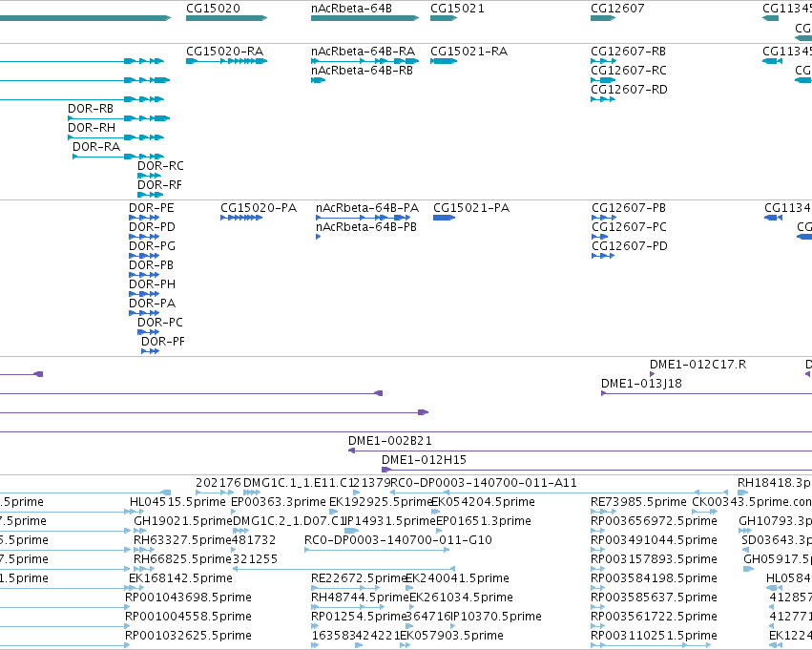Screen dimensions: 812x650
Task: Click transcript CG12607-RB
Action: (x=628, y=52)
